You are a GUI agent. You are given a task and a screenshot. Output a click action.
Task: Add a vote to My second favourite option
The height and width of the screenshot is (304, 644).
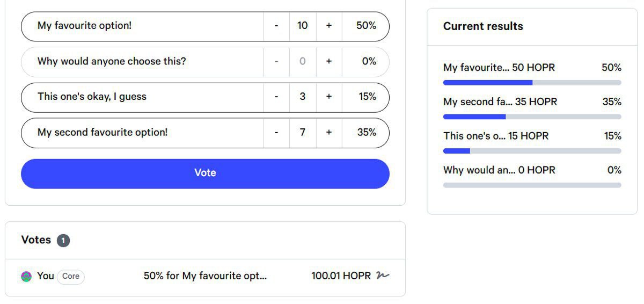(329, 132)
